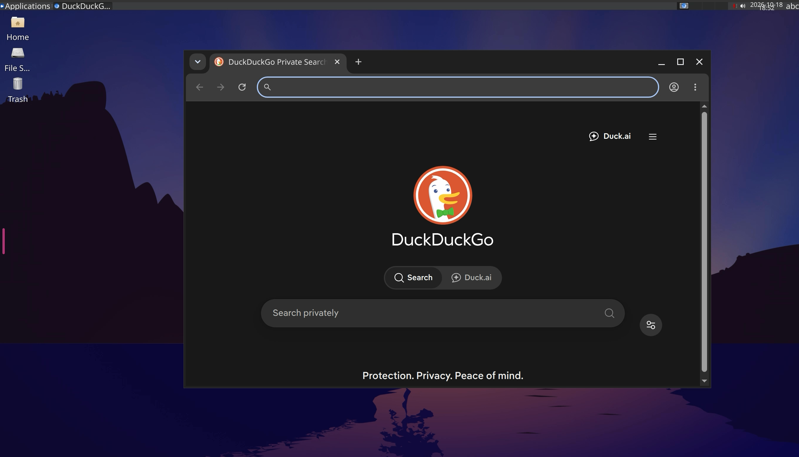Viewport: 799px width, 457px height.
Task: Go forward to next page
Action: pyautogui.click(x=221, y=87)
